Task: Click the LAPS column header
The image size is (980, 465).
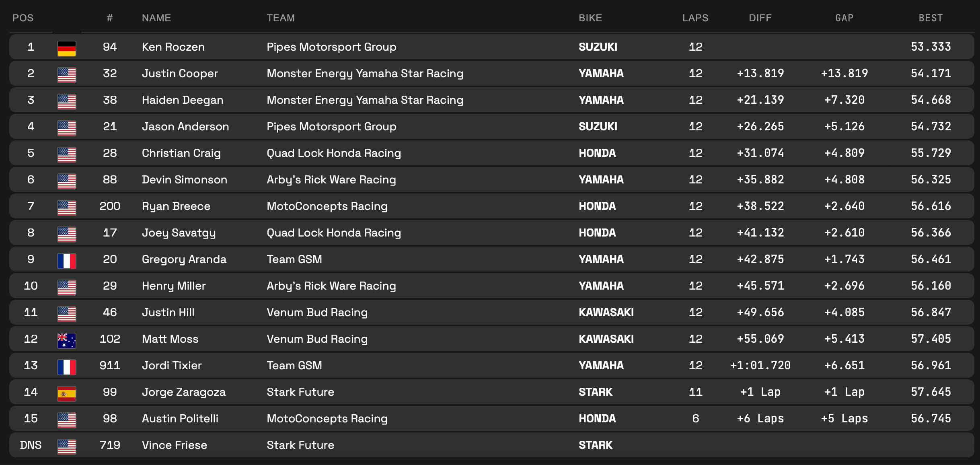Action: 695,18
